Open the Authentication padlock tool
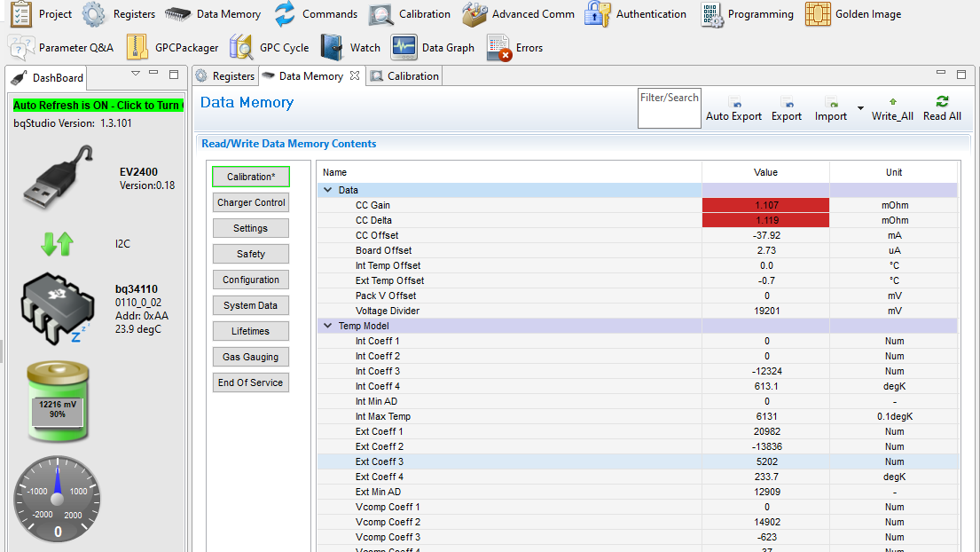Screen dimensions: 980x552 (x=598, y=13)
